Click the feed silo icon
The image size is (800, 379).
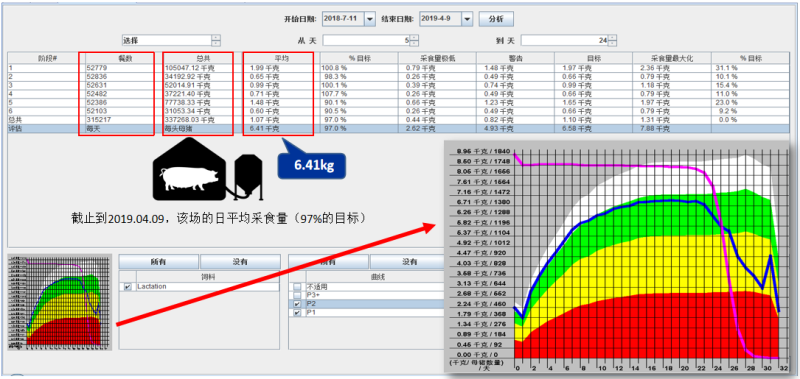pyautogui.click(x=248, y=177)
